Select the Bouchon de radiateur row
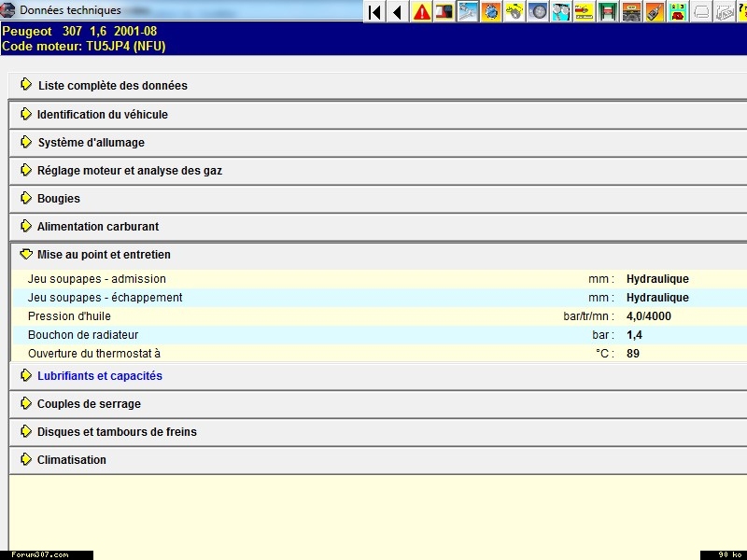This screenshot has width=747, height=560. pyautogui.click(x=379, y=335)
